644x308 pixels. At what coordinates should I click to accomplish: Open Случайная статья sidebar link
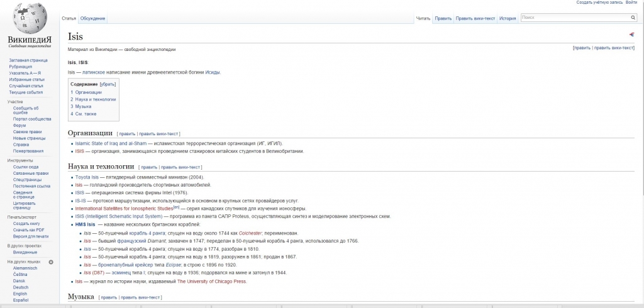point(26,86)
